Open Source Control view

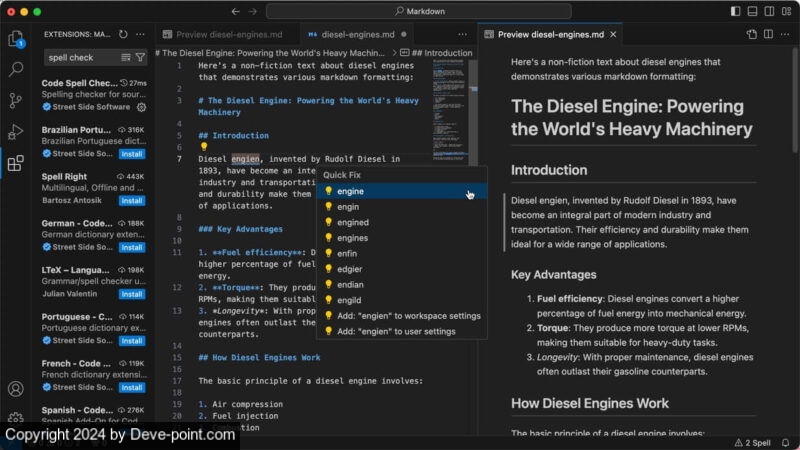[x=16, y=101]
